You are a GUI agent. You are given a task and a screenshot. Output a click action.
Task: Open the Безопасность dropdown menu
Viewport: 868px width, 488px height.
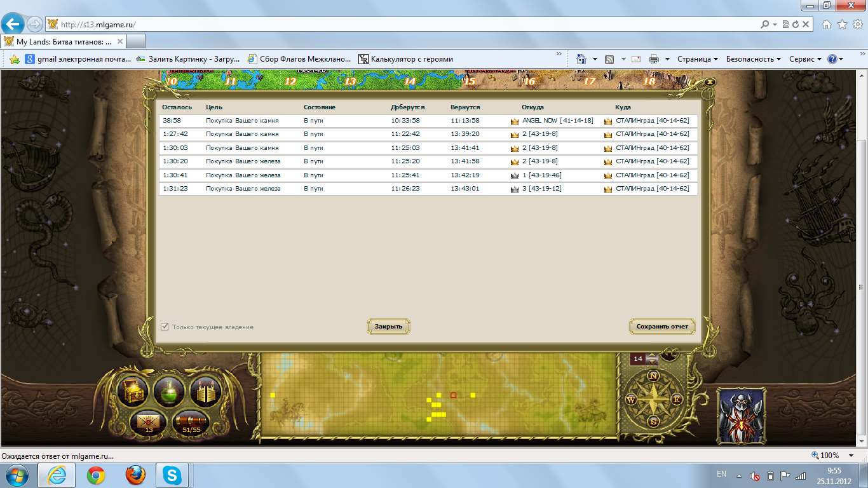coord(754,59)
